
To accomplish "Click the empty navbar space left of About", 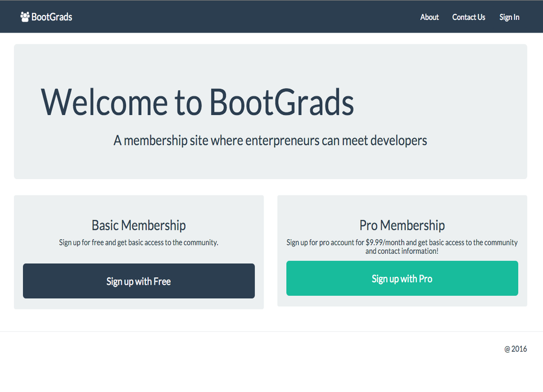I will tap(241, 17).
